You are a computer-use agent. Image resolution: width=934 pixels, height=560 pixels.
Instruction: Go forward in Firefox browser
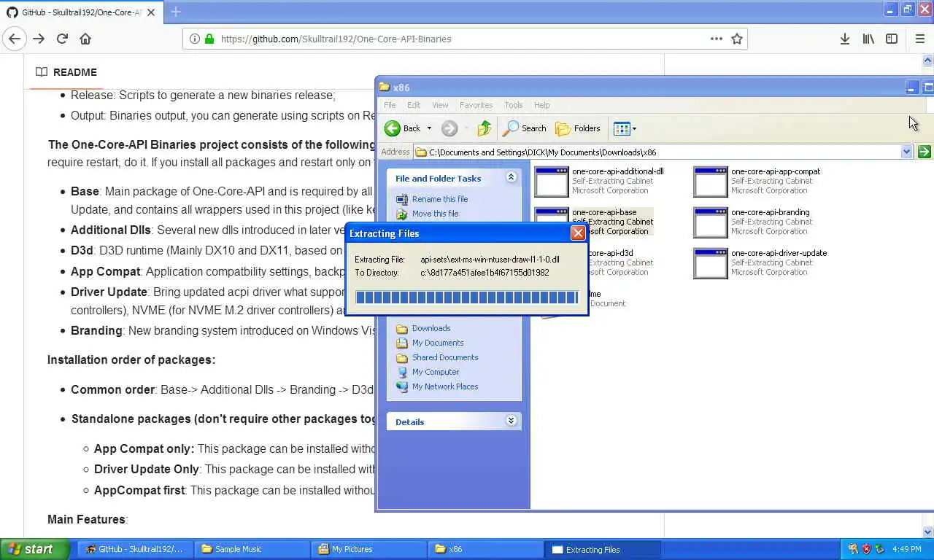coord(39,39)
